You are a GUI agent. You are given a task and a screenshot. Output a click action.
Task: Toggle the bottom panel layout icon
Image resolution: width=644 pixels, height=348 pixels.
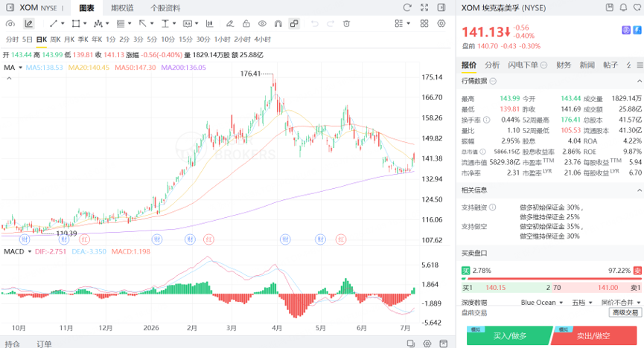[443, 344]
